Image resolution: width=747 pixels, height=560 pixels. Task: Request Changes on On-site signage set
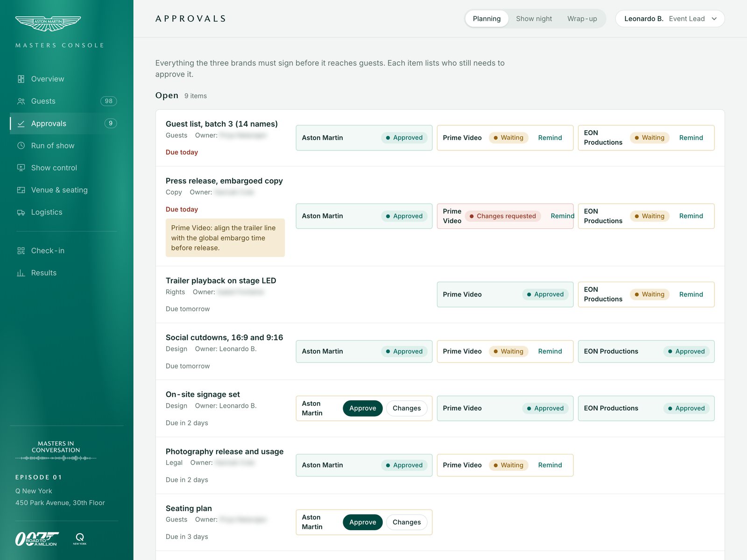[407, 408]
